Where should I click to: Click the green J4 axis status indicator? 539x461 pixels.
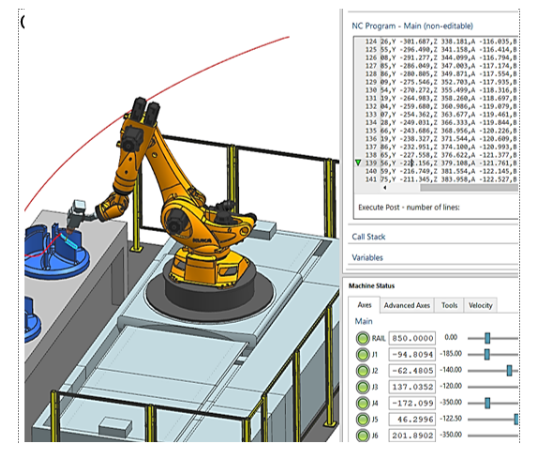click(x=362, y=403)
